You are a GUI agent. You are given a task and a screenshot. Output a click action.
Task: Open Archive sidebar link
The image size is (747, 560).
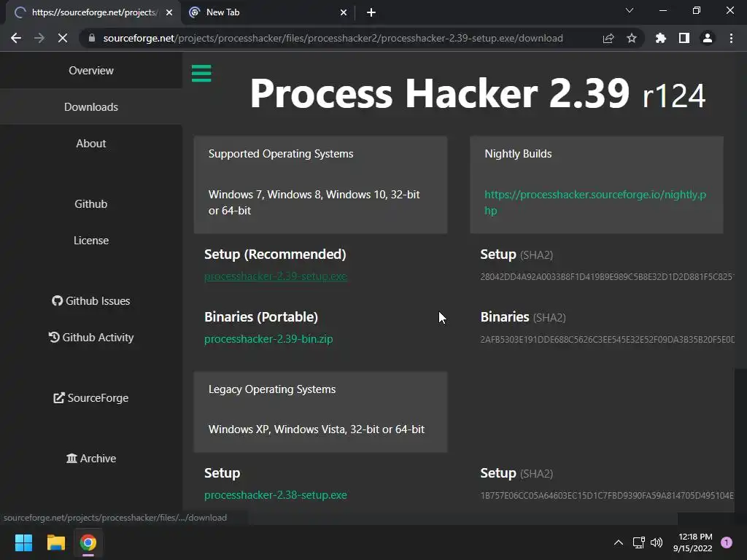(x=91, y=459)
